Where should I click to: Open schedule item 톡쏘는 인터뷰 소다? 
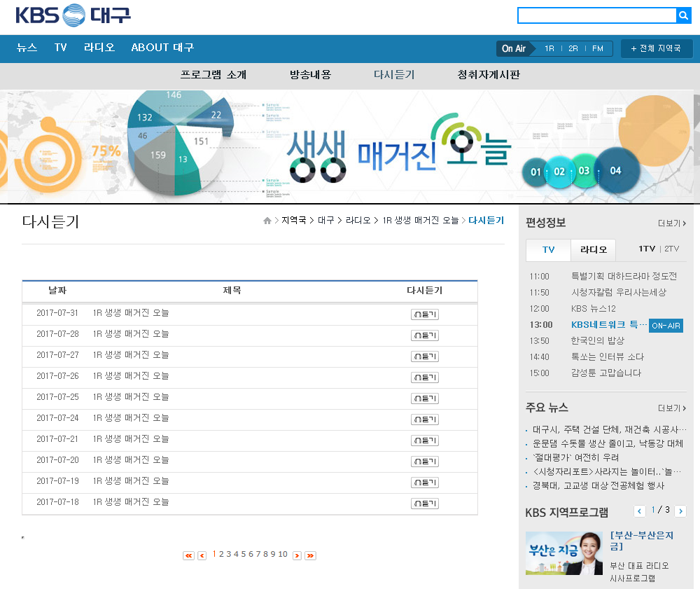click(x=608, y=356)
